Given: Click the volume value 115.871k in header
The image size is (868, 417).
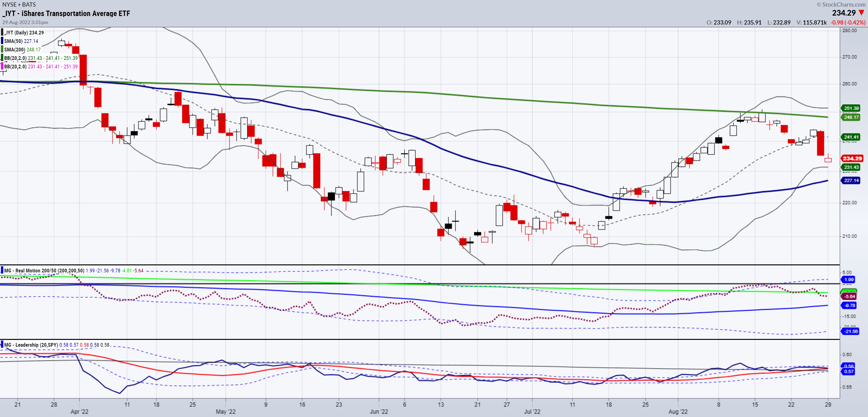Looking at the screenshot, I should tap(814, 23).
